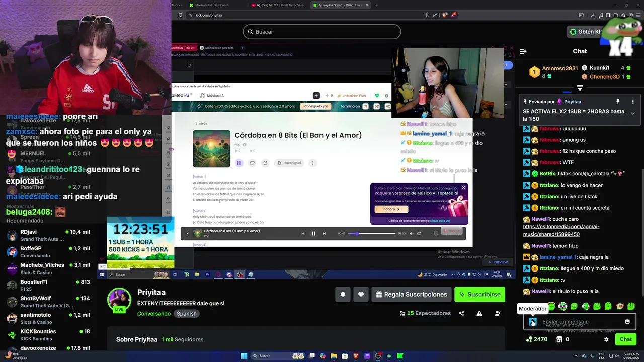Switch to MILO J BZRP Music Session tab
This screenshot has height=362, width=644.
(278, 5)
